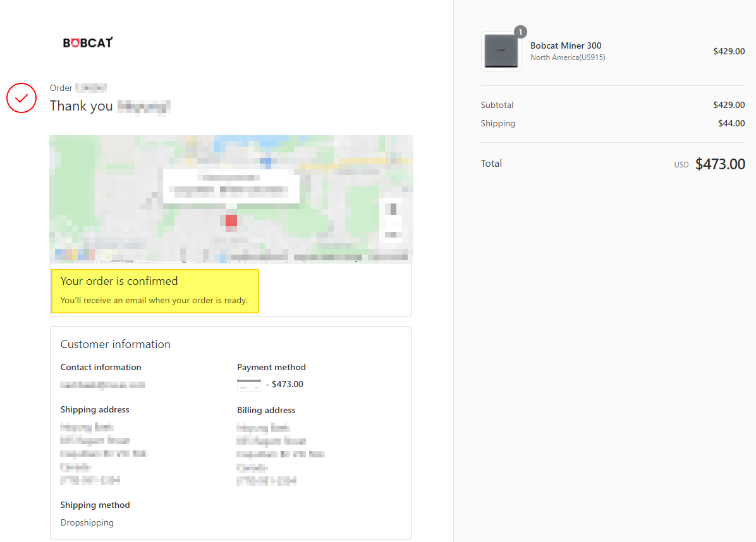Open the Bobcat Miner 300 product thumbnail
The height and width of the screenshot is (542, 756).
tap(501, 51)
